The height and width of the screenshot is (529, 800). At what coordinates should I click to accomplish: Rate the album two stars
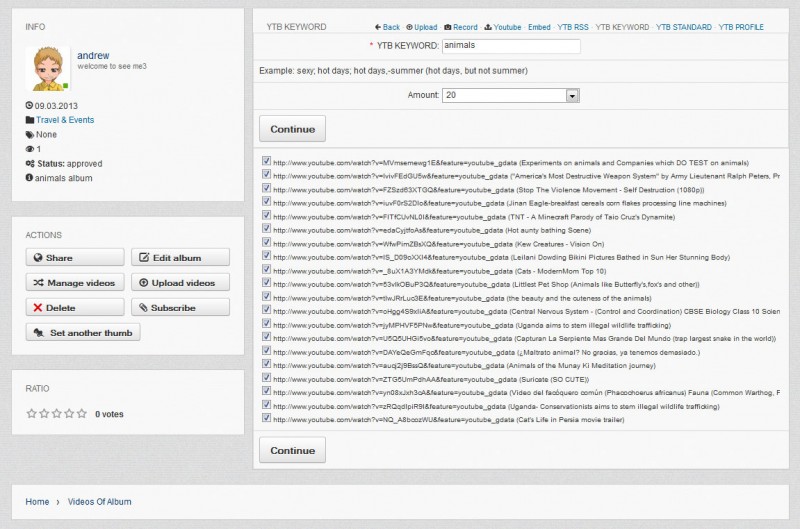[x=44, y=413]
